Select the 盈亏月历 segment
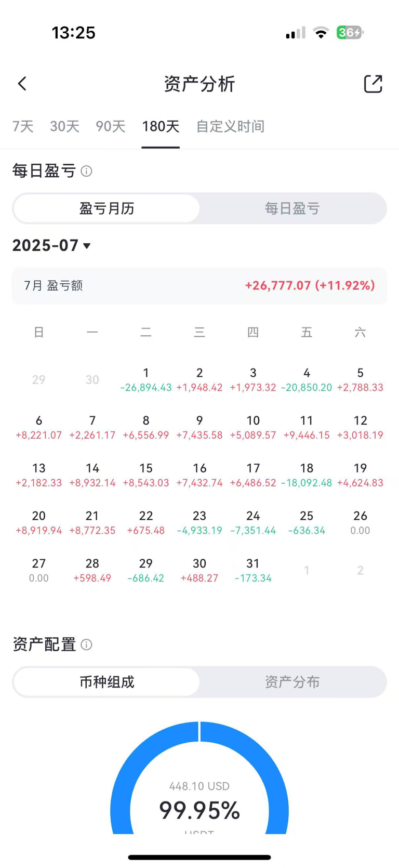This screenshot has height=868, width=399. pos(107,208)
